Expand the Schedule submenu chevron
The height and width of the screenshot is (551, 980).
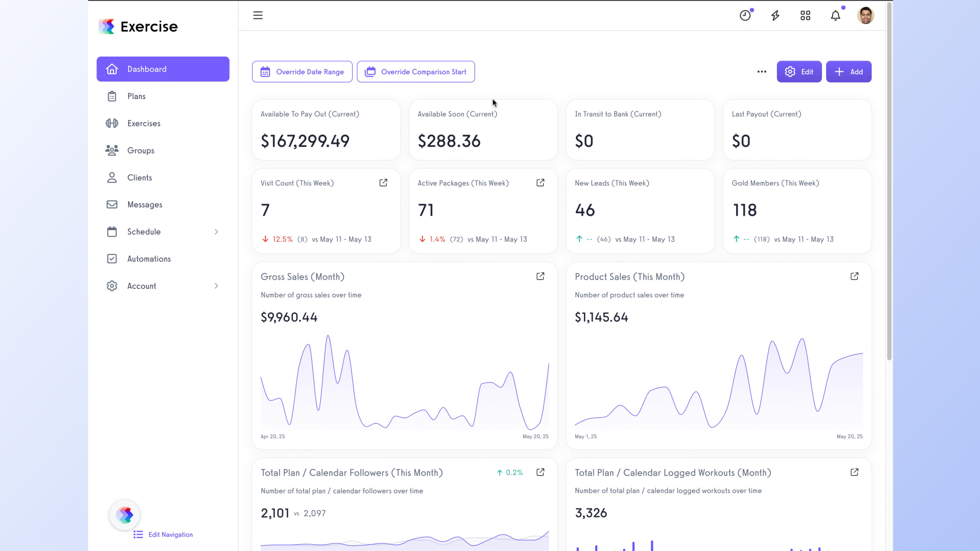[x=216, y=232]
